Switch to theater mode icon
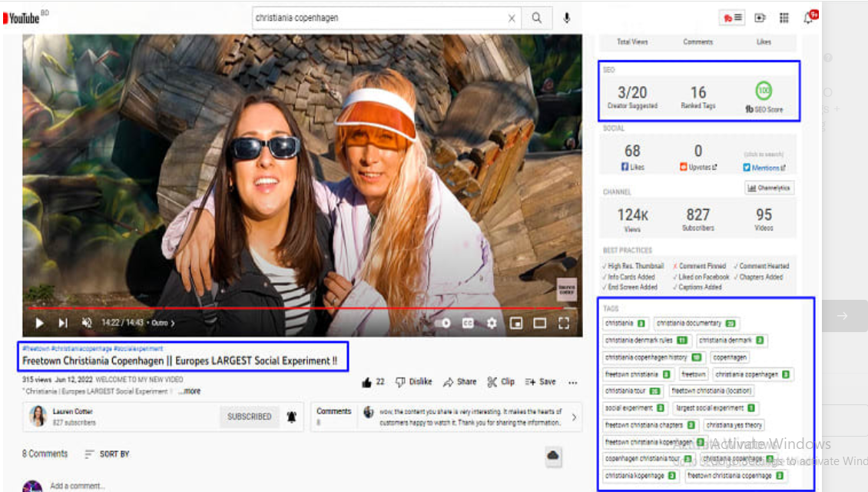Screen dimensions: 868x492 (539, 324)
